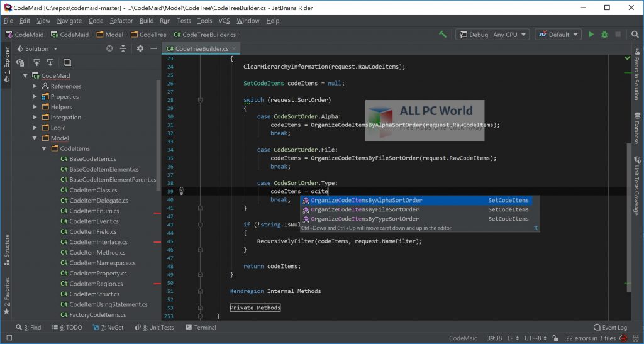Toggle fold marker at line 28 switch

point(200,100)
